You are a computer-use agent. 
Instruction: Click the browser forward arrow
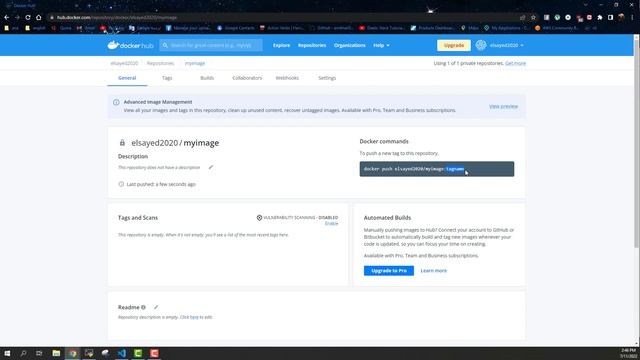pos(17,18)
